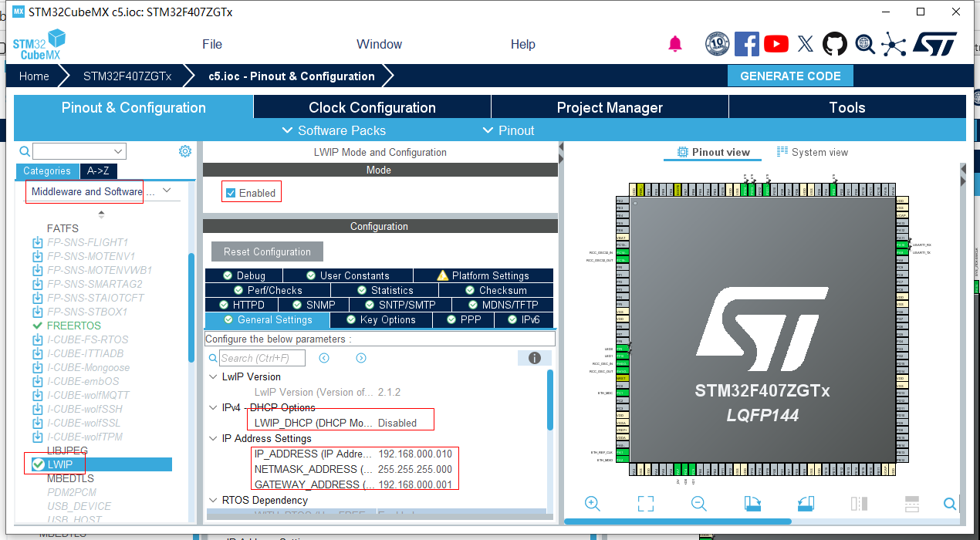Fit the chip to the view (best fit)
This screenshot has height=540, width=980.
646,504
